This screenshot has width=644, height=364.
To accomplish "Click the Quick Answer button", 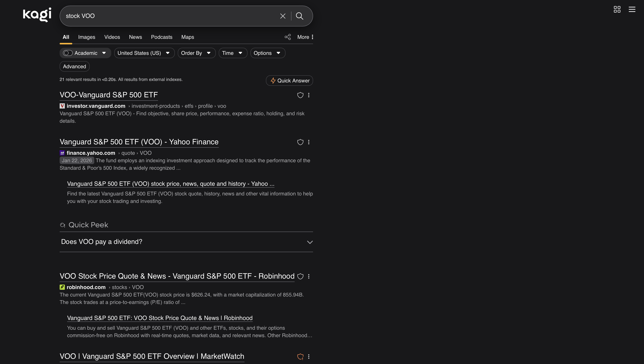I will (x=289, y=81).
